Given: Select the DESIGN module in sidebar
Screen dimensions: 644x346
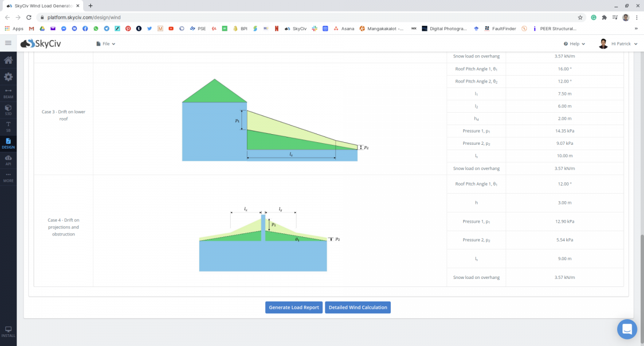Looking at the screenshot, I should coord(8,143).
